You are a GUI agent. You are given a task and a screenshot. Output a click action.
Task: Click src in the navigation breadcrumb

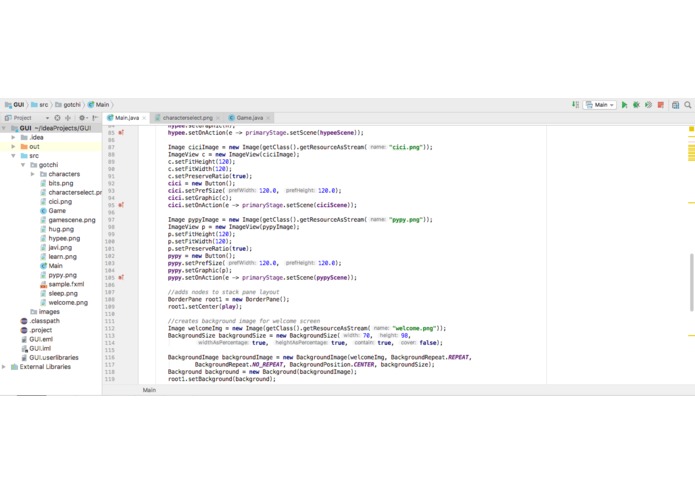click(x=40, y=105)
